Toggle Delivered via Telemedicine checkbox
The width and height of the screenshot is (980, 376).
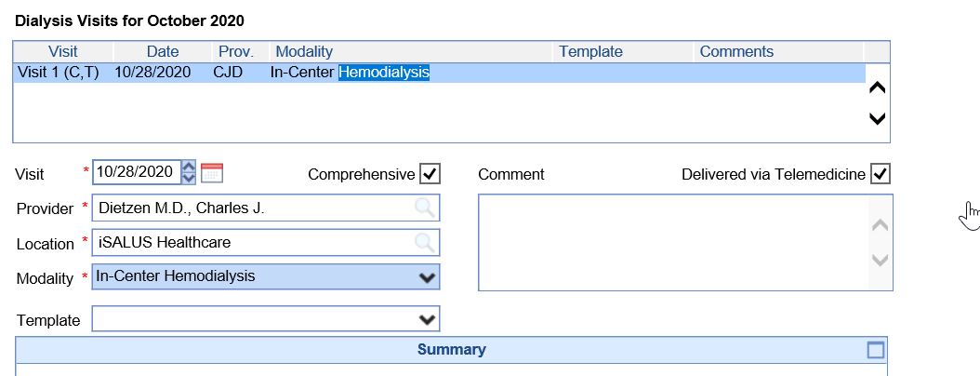[x=881, y=174]
